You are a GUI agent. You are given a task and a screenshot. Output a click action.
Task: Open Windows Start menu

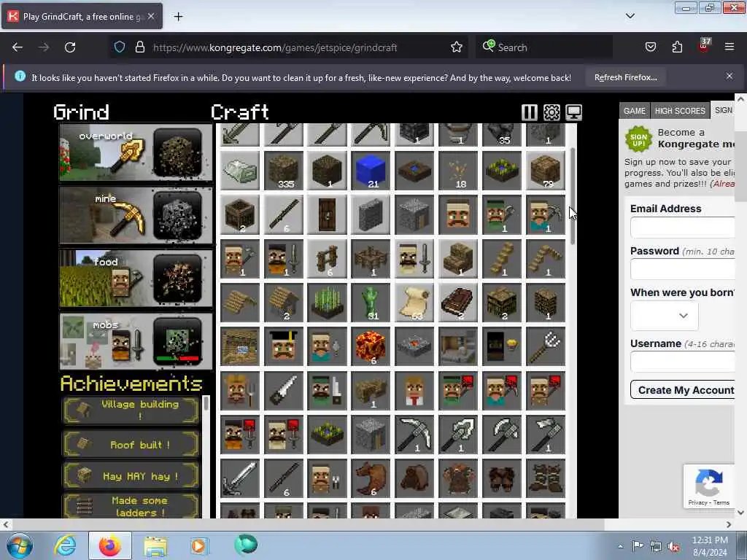coord(20,545)
